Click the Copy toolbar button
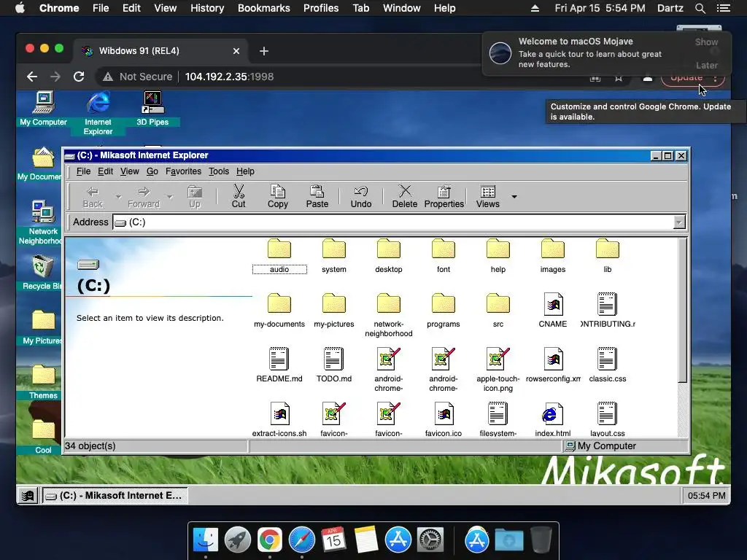 point(278,197)
